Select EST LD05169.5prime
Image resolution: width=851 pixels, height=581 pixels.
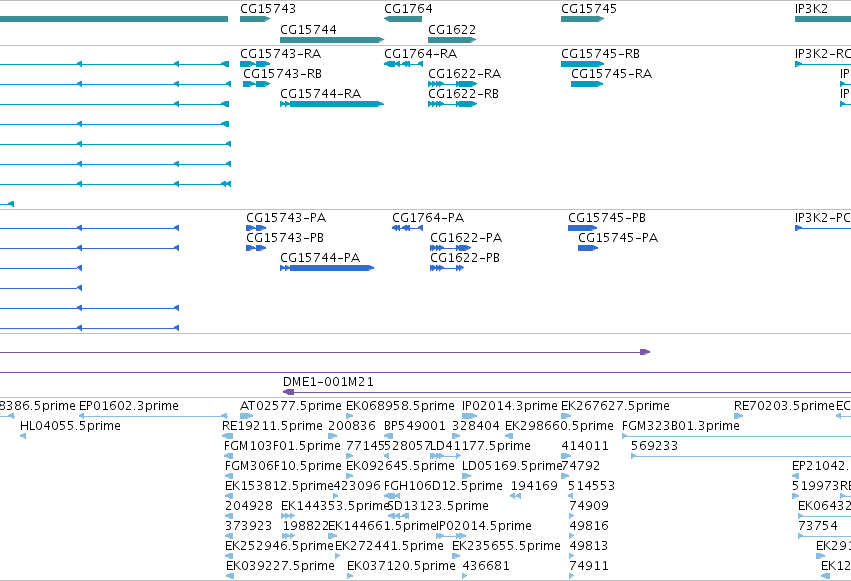tap(512, 466)
